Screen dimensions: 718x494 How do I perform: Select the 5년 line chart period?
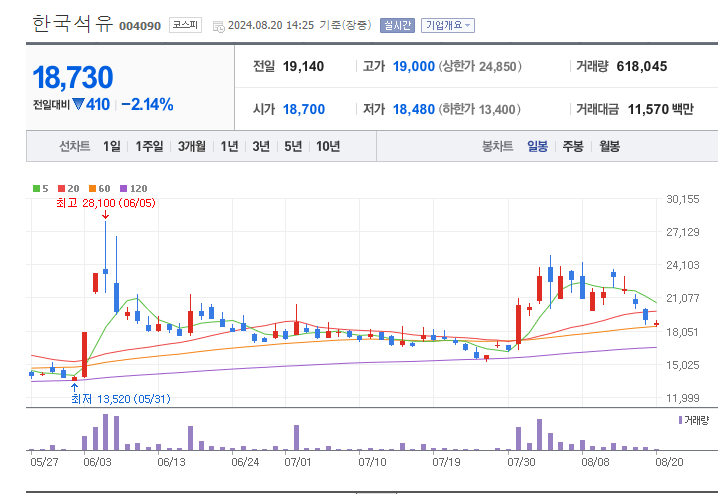[293, 146]
